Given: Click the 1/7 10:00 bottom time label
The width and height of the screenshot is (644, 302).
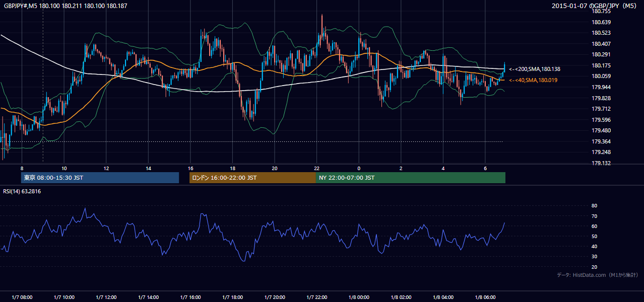Looking at the screenshot, I should [64, 297].
